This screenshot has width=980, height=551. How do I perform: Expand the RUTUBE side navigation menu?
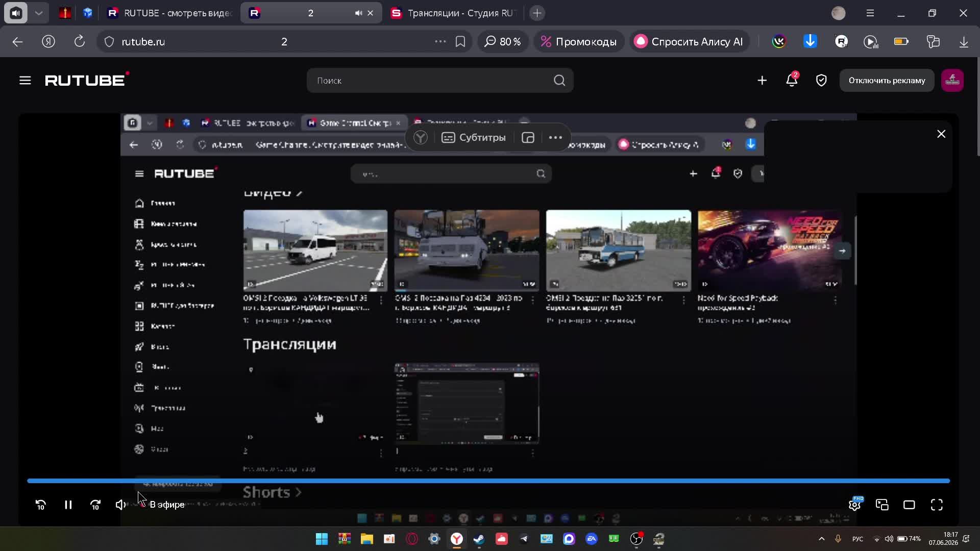25,80
